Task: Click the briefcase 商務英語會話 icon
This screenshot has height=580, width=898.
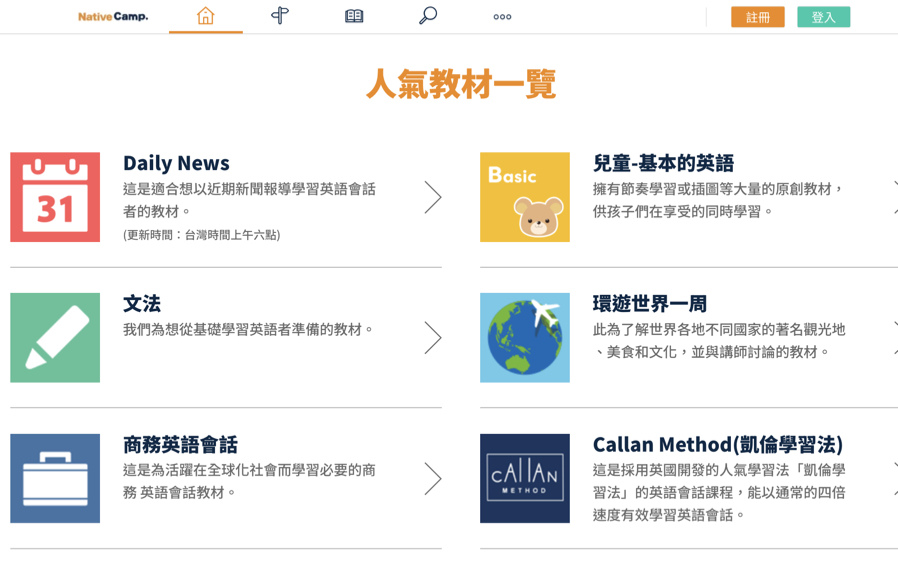Action: [55, 478]
